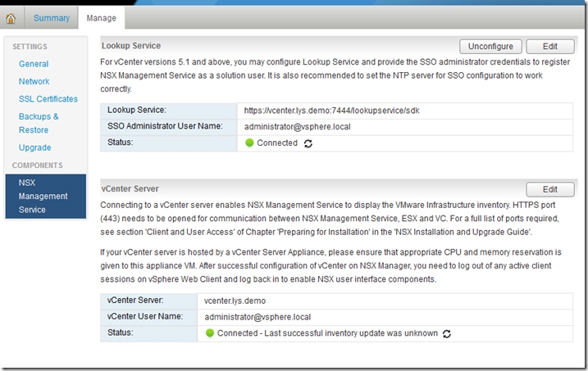Click 'SSO Administrator User Name:' label
588x371 pixels.
click(165, 126)
